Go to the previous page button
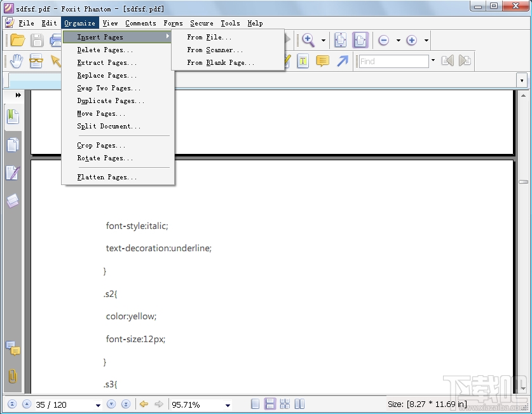532x414 pixels. [x=27, y=404]
